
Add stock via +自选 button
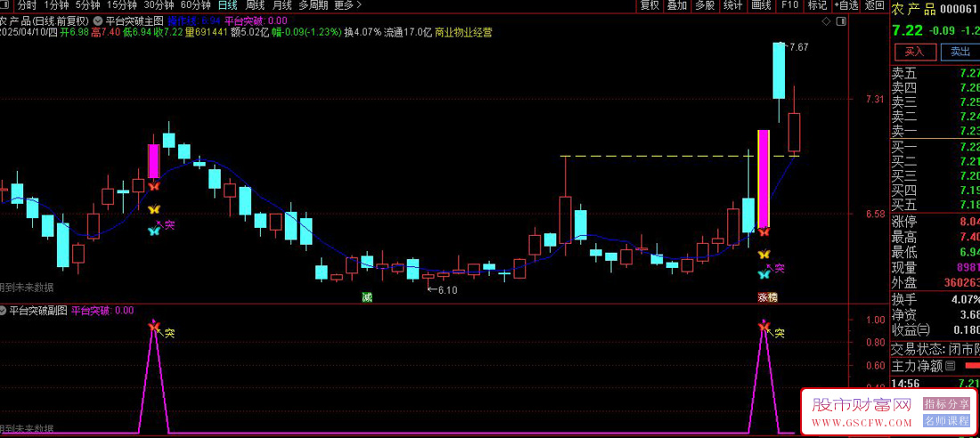pyautogui.click(x=846, y=5)
